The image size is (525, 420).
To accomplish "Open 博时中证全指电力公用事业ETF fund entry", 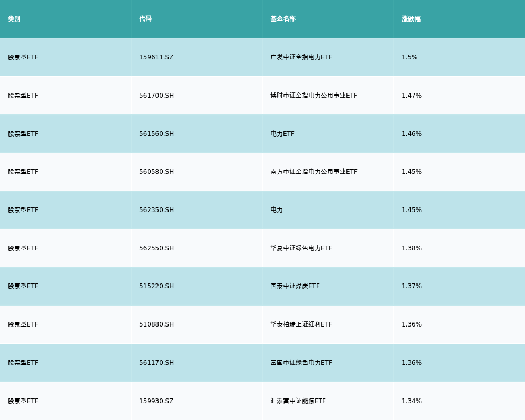I will coord(313,96).
